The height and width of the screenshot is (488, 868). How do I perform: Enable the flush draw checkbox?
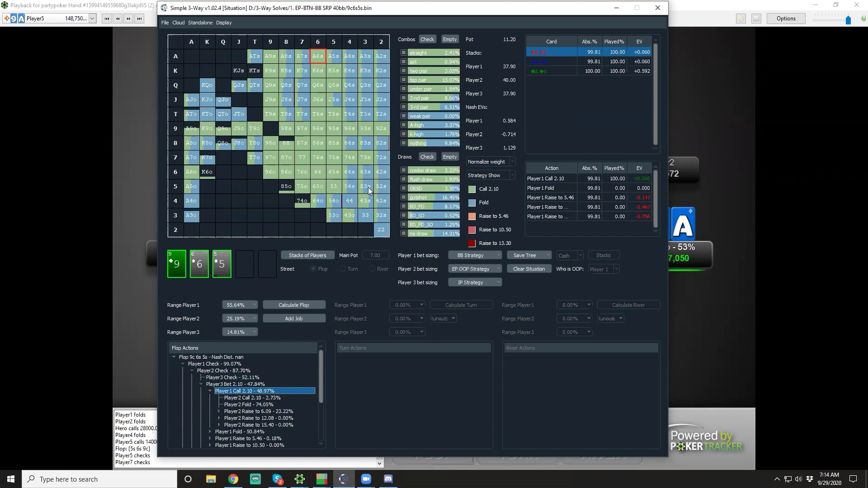pyautogui.click(x=404, y=179)
